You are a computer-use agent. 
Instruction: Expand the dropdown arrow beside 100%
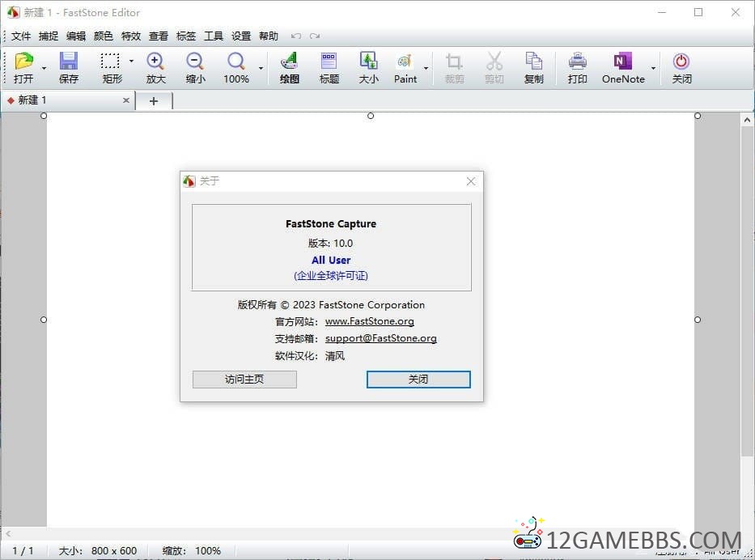(261, 68)
